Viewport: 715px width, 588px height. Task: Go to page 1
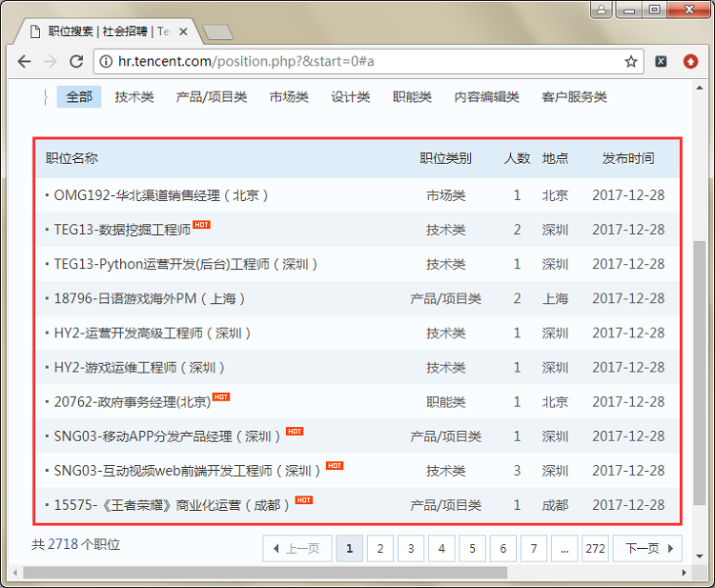[349, 548]
